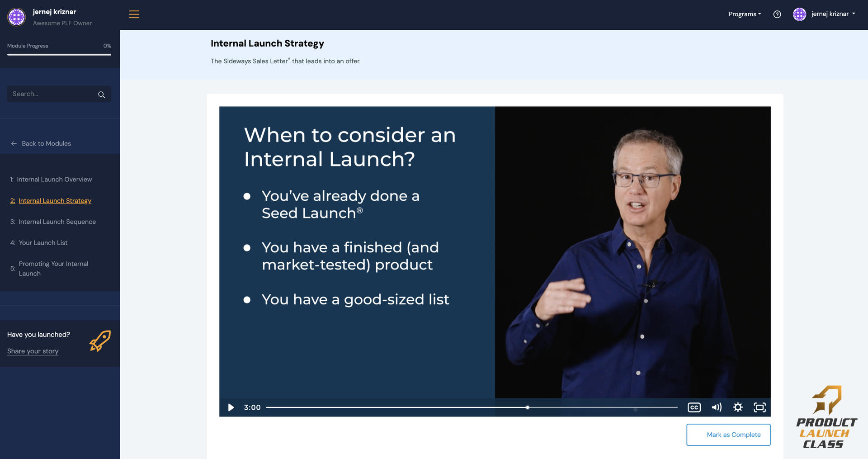The width and height of the screenshot is (868, 459).
Task: Enable closed captions on the video
Action: click(694, 407)
